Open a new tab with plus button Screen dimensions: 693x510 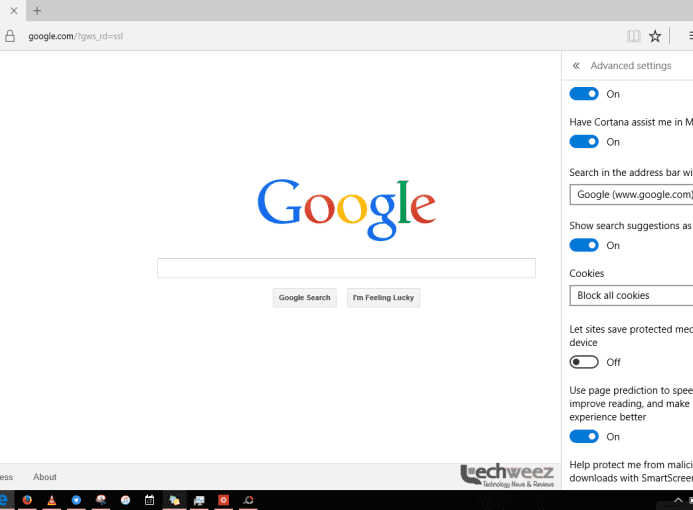(x=37, y=11)
